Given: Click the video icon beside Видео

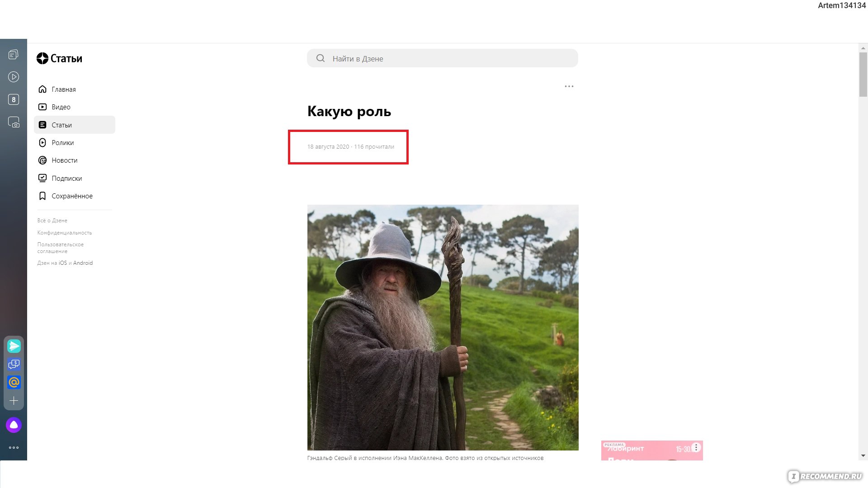Looking at the screenshot, I should 42,107.
